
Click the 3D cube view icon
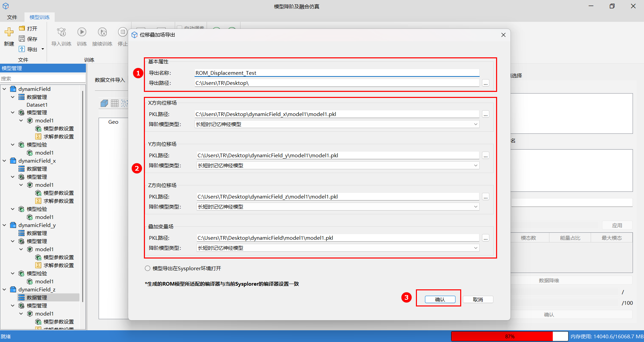[x=104, y=103]
